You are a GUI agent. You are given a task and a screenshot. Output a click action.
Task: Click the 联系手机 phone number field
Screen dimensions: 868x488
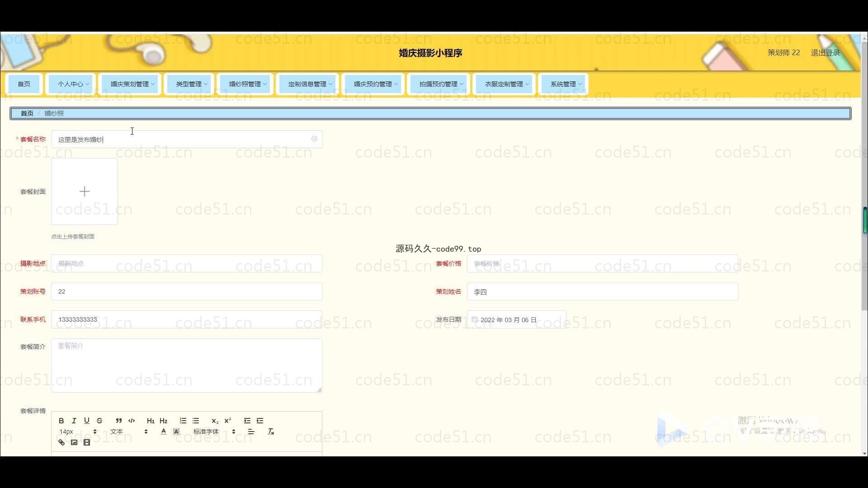pyautogui.click(x=187, y=319)
